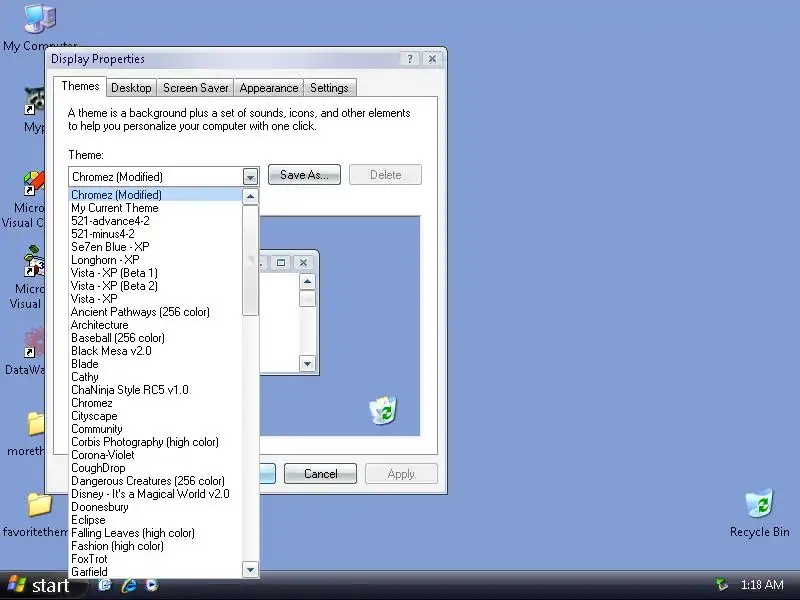Select Se7en Blue - XP theme
Viewport: 800px width, 600px height.
pyautogui.click(x=156, y=247)
